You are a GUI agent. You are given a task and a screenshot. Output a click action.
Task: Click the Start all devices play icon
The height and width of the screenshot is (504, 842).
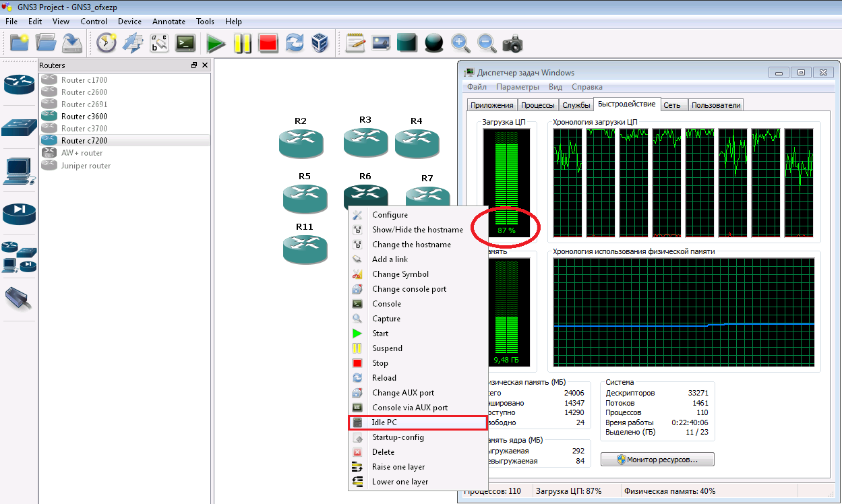click(216, 43)
